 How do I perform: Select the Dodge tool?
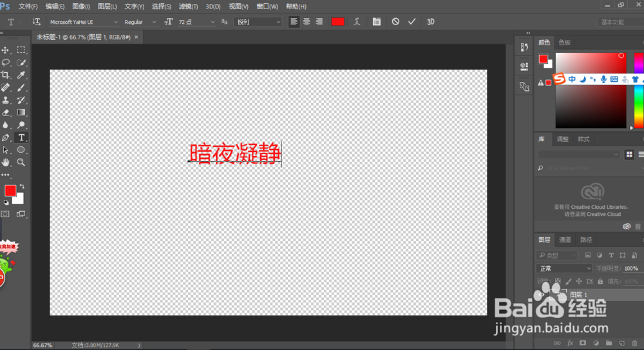click(21, 124)
